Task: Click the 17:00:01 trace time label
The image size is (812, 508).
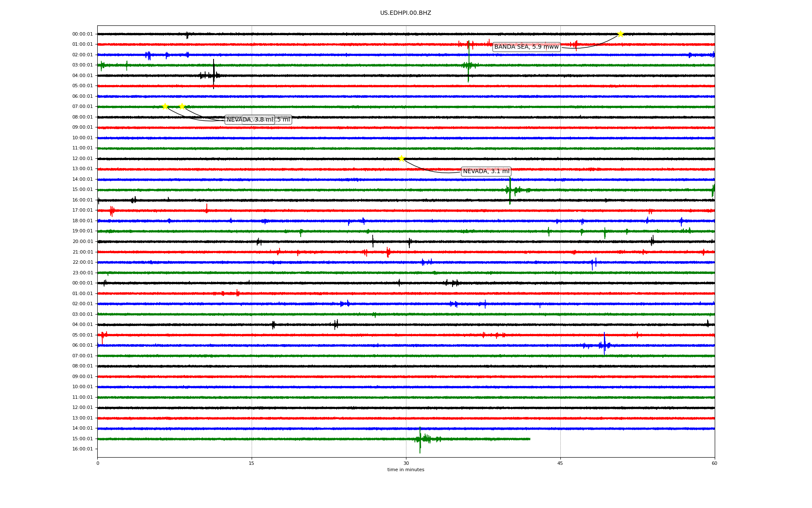Action: [x=82, y=210]
